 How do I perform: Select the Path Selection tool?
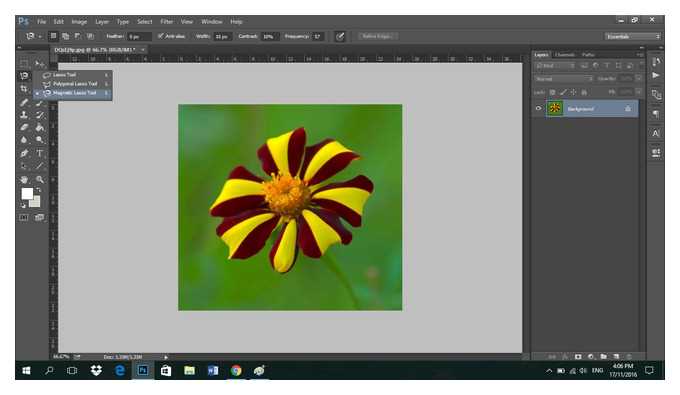pos(24,166)
